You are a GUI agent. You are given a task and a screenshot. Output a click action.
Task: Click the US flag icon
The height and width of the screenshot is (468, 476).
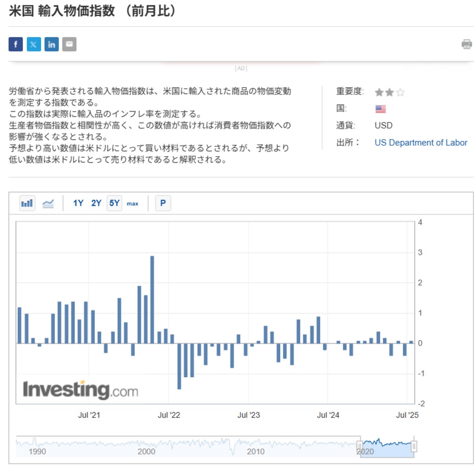[380, 109]
